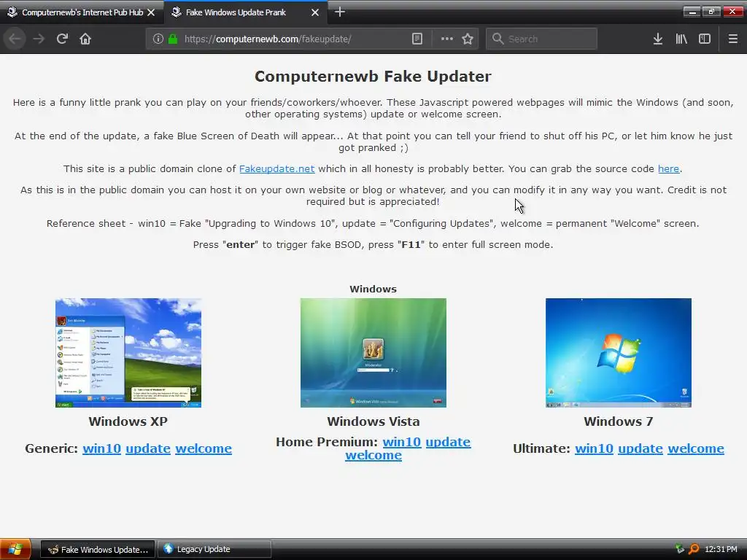The image size is (747, 560).
Task: Switch to Legacy Update taskbar window
Action: [214, 550]
